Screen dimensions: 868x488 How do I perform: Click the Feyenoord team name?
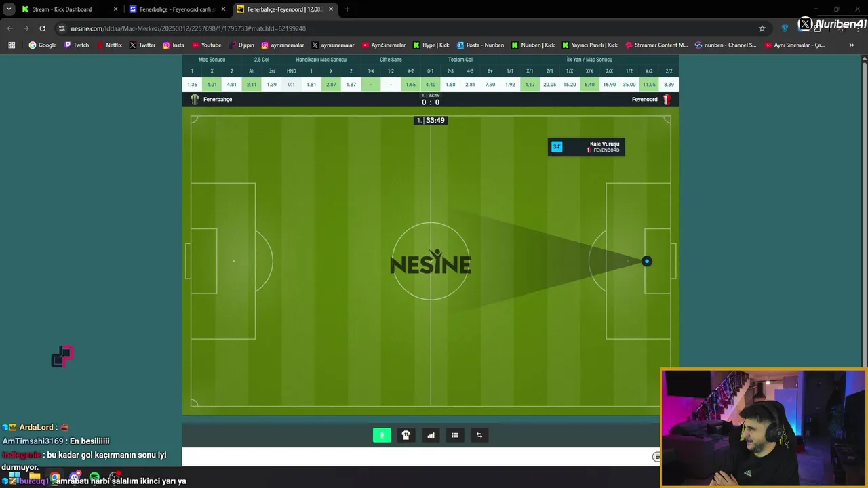tap(645, 99)
